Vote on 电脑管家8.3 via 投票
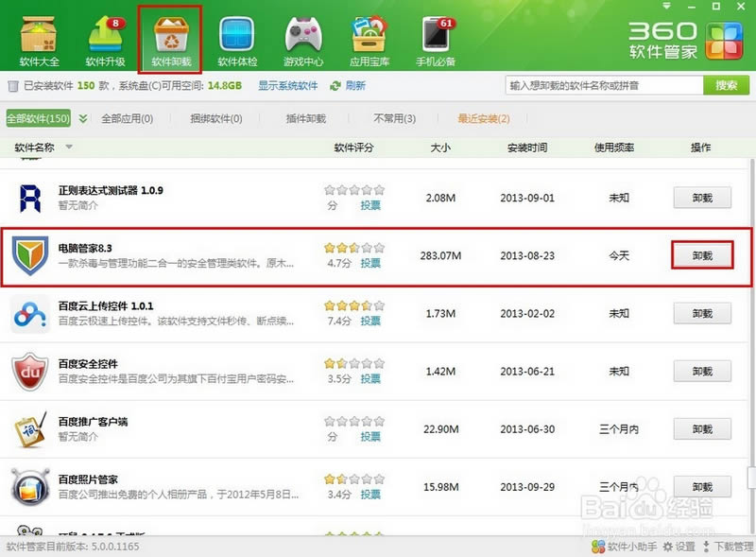Viewport: 756px width, 557px height. point(370,263)
